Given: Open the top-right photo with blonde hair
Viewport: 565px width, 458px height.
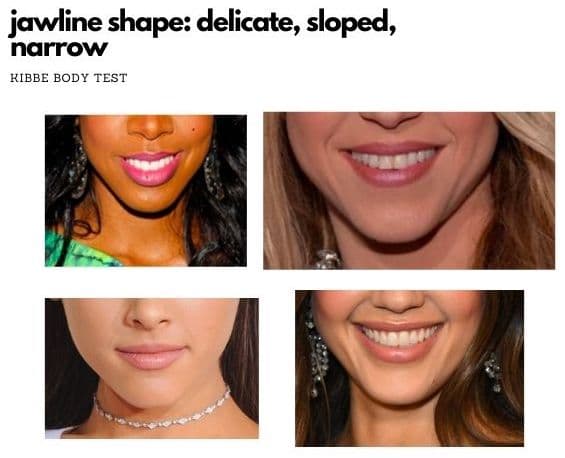Looking at the screenshot, I should coord(409,191).
